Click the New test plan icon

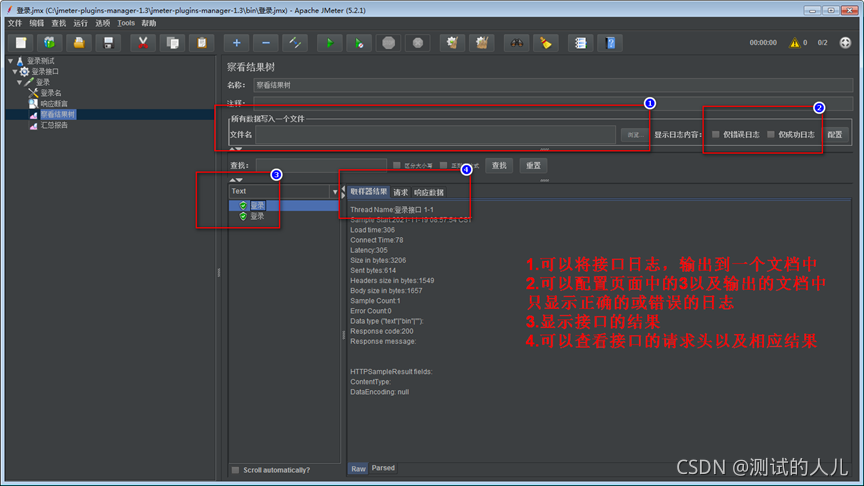tap(20, 43)
